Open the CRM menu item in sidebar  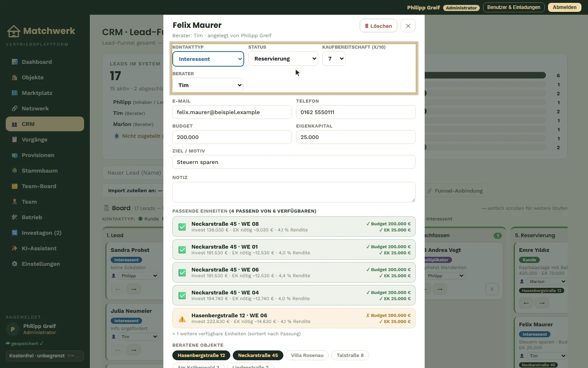(x=45, y=124)
